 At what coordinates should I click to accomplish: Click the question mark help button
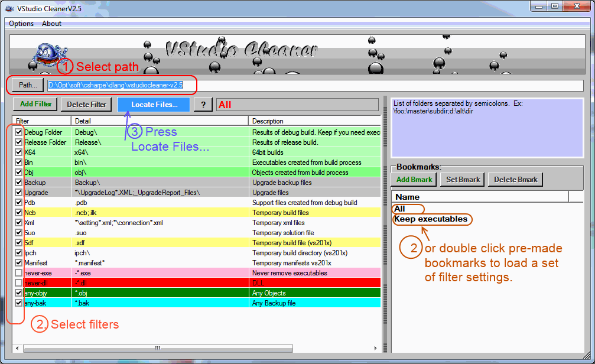pos(203,105)
